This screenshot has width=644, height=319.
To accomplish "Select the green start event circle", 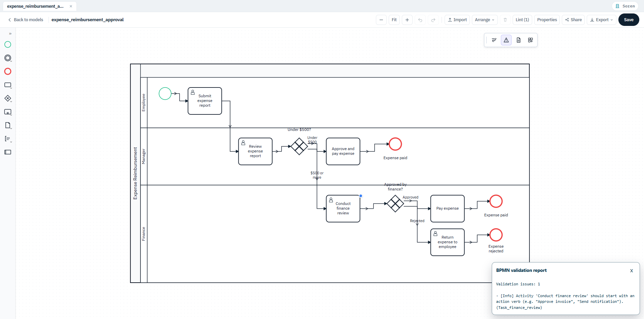I will tap(165, 94).
